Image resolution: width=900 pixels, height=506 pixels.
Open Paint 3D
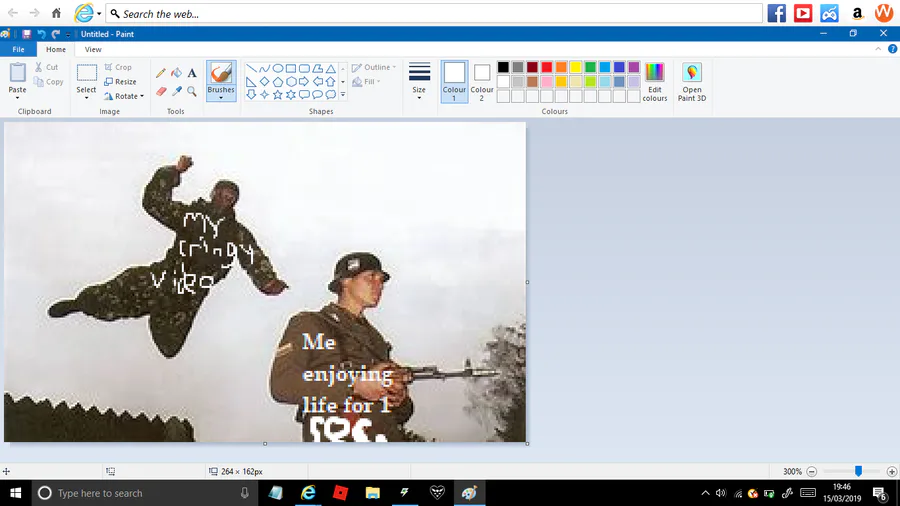point(692,82)
